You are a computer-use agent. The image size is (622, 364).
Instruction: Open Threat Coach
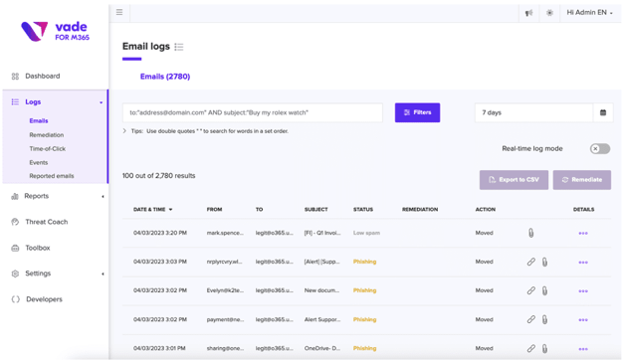[x=47, y=222]
